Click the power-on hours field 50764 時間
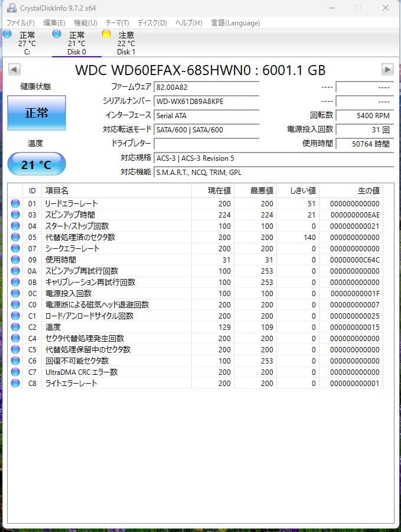401x532 pixels. point(365,144)
